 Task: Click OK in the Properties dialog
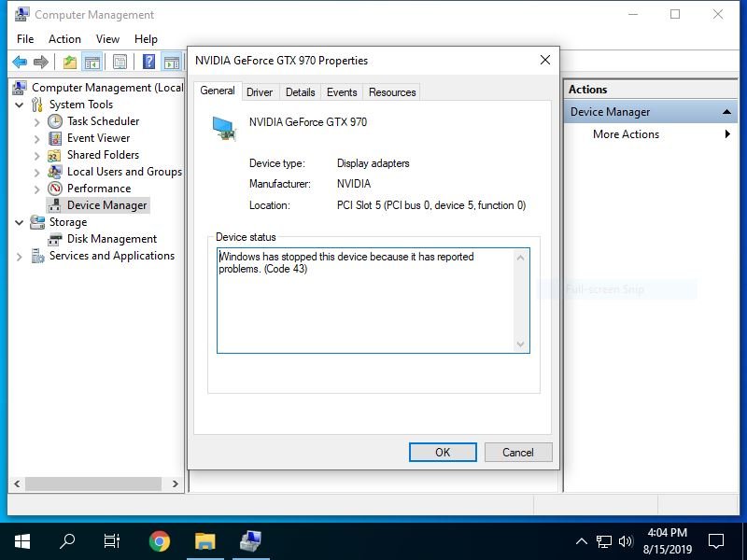[x=443, y=453]
